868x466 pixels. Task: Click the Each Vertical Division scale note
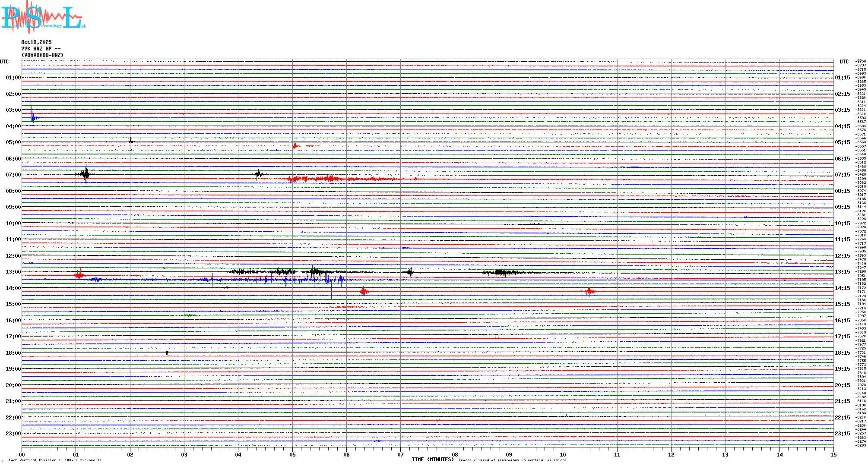[55, 460]
